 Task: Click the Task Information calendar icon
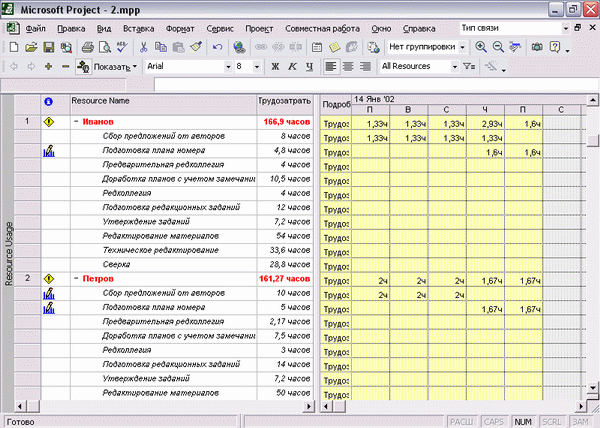317,47
